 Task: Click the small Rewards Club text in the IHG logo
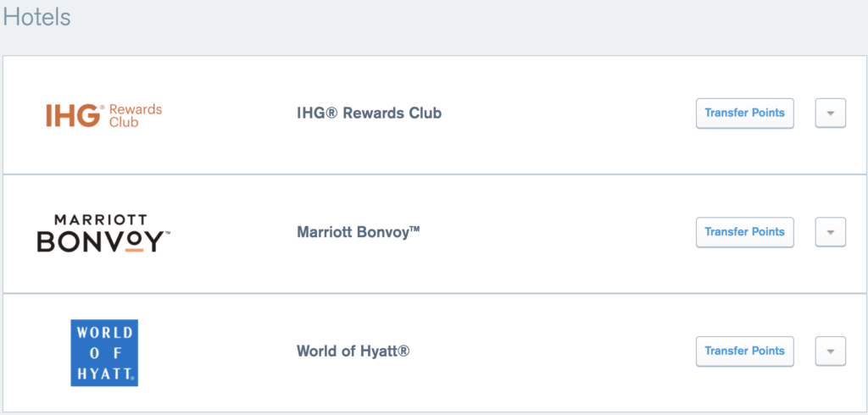click(x=136, y=115)
